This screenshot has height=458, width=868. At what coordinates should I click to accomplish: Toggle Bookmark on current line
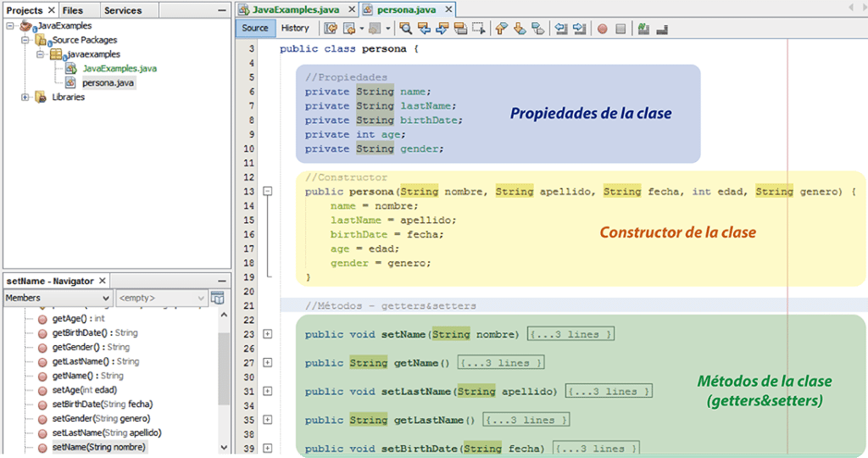[x=537, y=29]
